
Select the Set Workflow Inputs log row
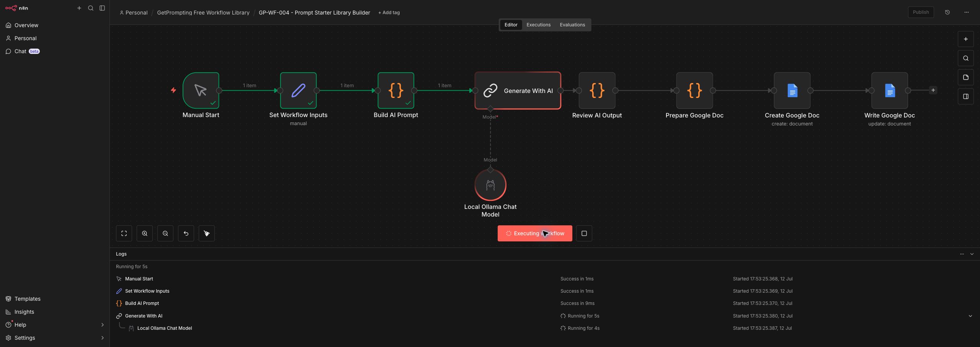545,291
